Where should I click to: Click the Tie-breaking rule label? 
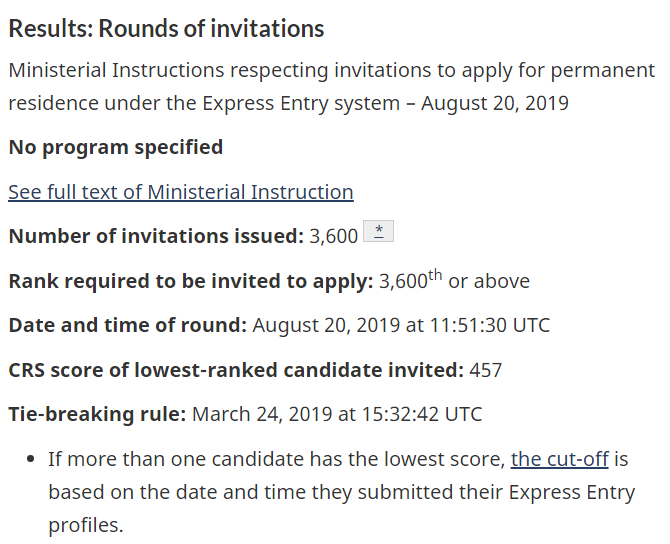97,414
